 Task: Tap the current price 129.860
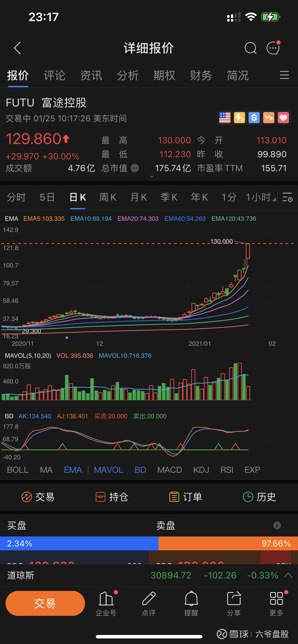(x=33, y=139)
